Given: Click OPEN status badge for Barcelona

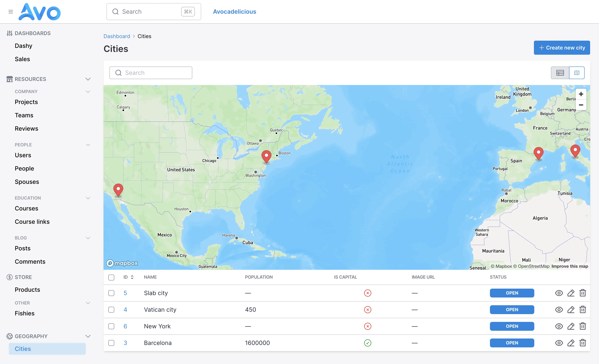Looking at the screenshot, I should (512, 343).
